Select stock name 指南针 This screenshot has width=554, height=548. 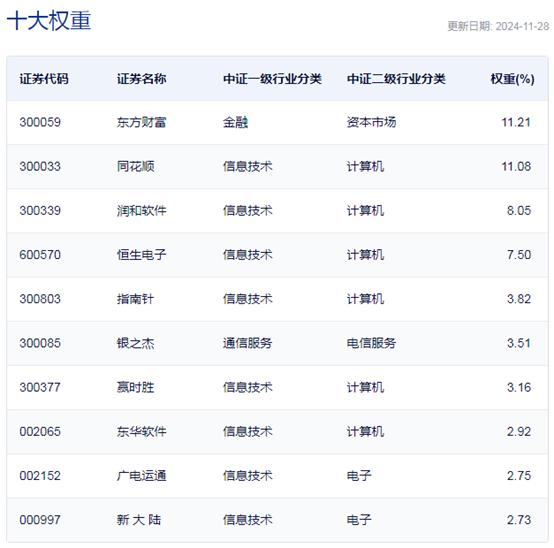pos(136,299)
